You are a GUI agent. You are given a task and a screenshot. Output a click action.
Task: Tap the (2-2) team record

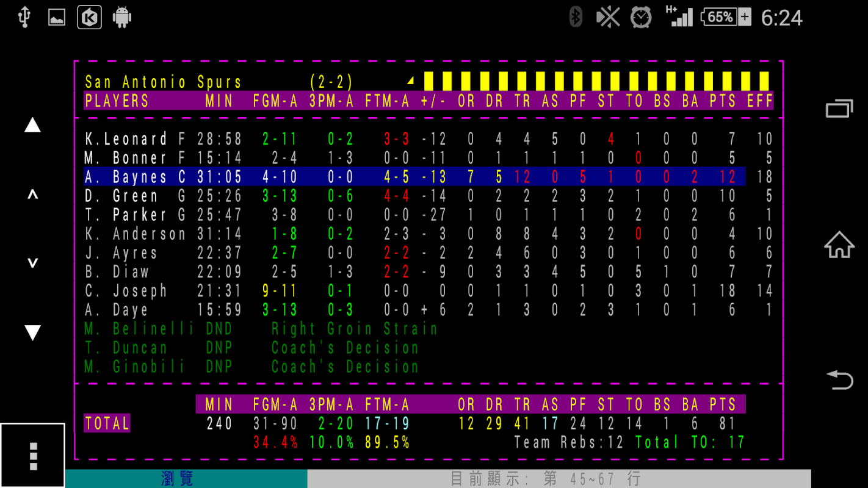point(331,82)
